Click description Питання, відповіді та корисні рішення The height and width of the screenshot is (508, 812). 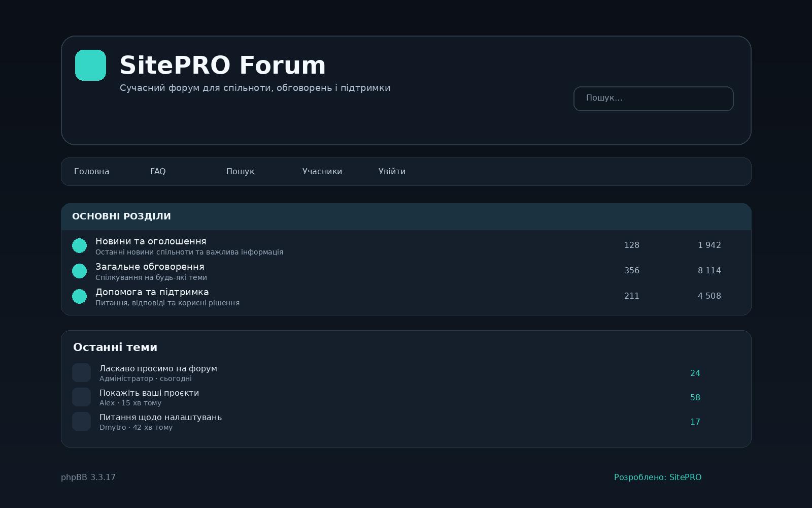click(x=167, y=303)
